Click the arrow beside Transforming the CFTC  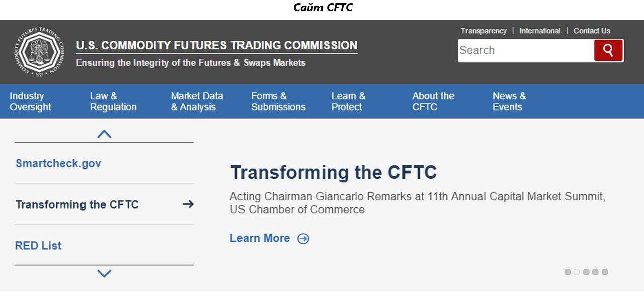coord(188,204)
